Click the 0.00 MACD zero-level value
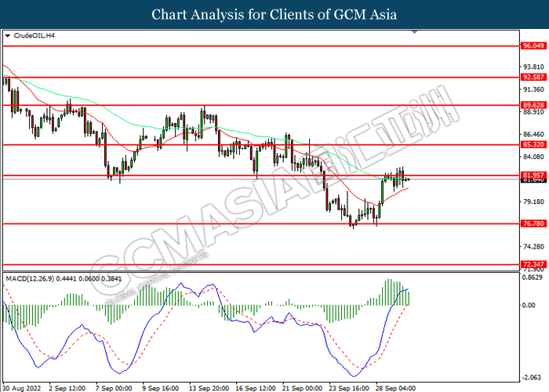This screenshot has height=392, width=549. [x=529, y=305]
